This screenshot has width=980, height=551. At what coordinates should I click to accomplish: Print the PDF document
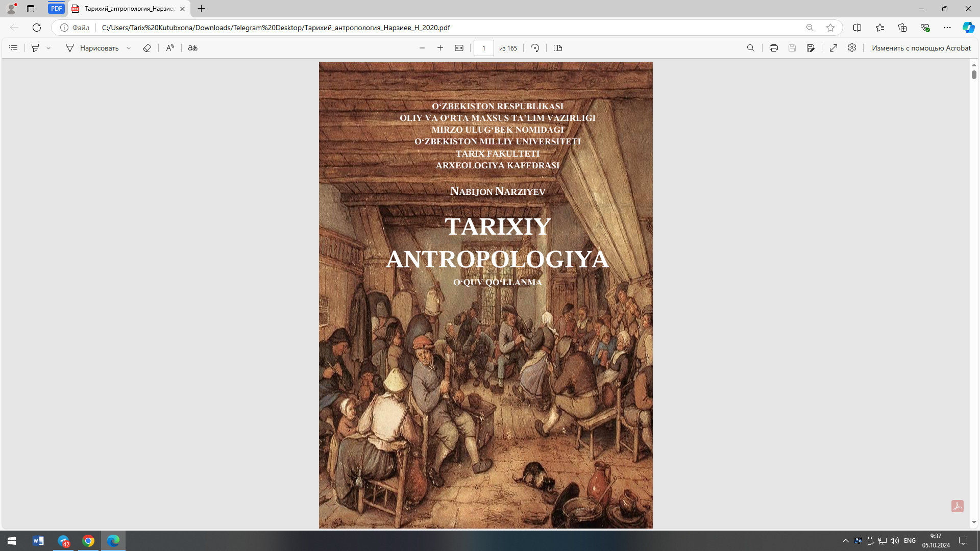click(x=774, y=48)
